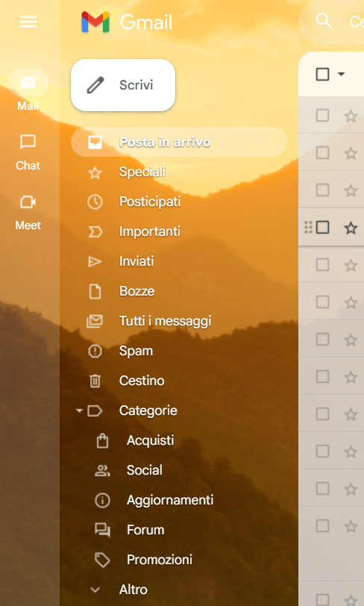Screen dimensions: 364x606
Task: Open Acquisti category via its shopping bag icon
Action: 102,440
